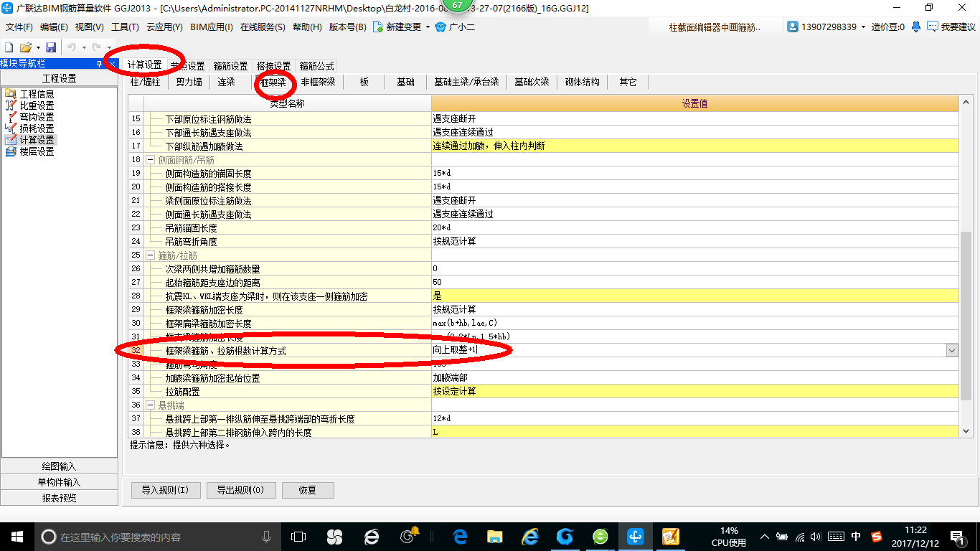Select 计算设置 in navigation list
This screenshot has height=551, width=980.
pyautogui.click(x=36, y=140)
